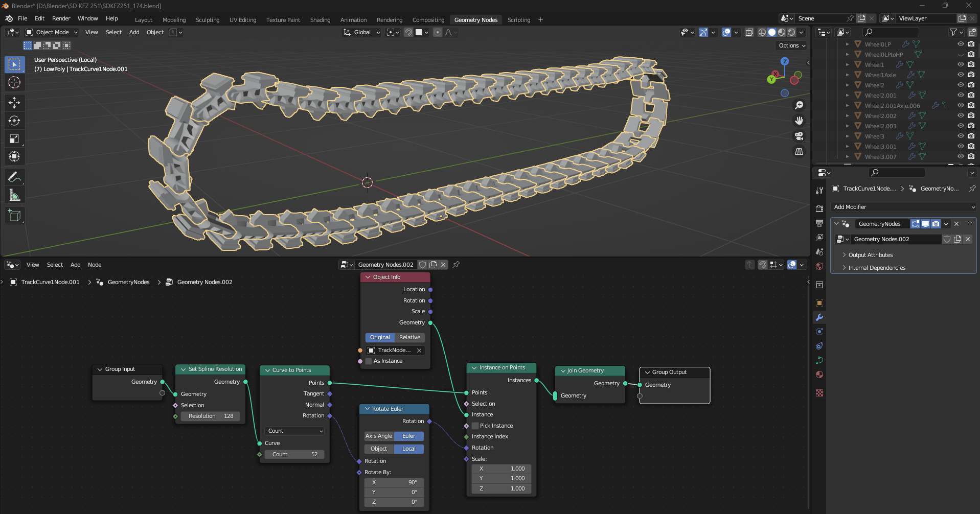980x514 pixels.
Task: Select the Move tool in the viewport toolbar
Action: 14,103
